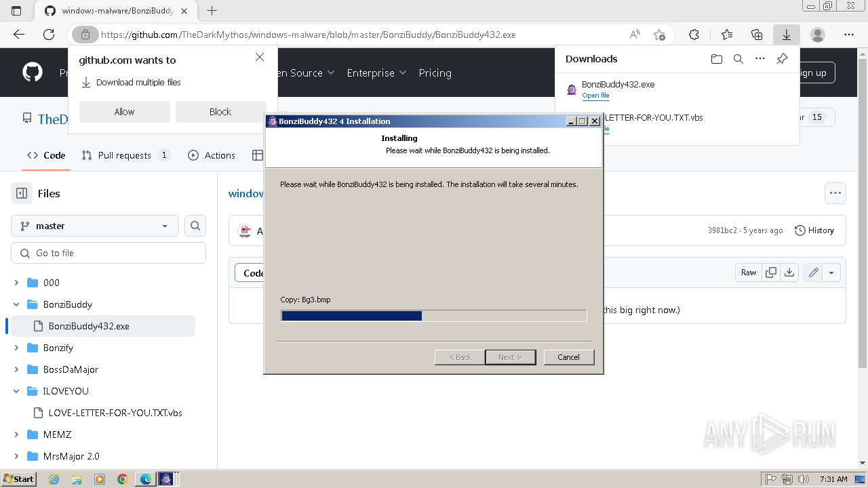The width and height of the screenshot is (868, 488).
Task: Download raw file icon
Action: (x=789, y=272)
